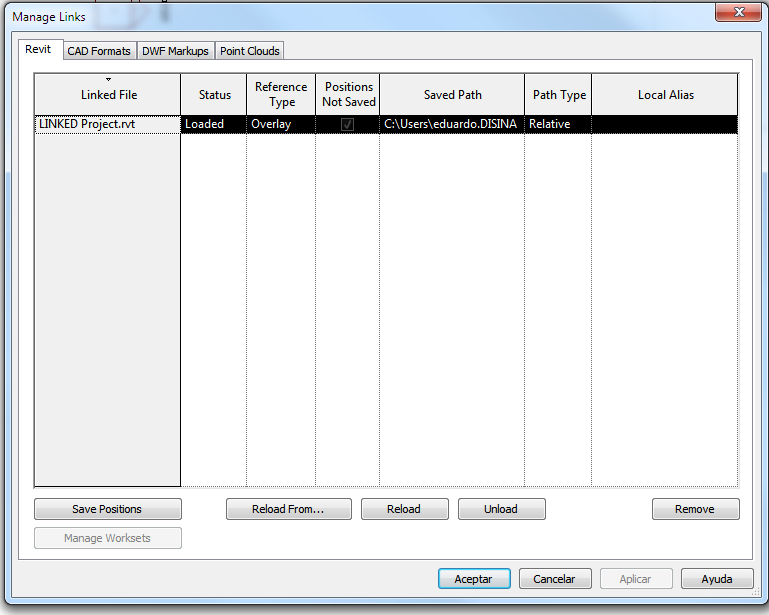This screenshot has width=769, height=615.
Task: Click the Cancelar button
Action: click(555, 579)
